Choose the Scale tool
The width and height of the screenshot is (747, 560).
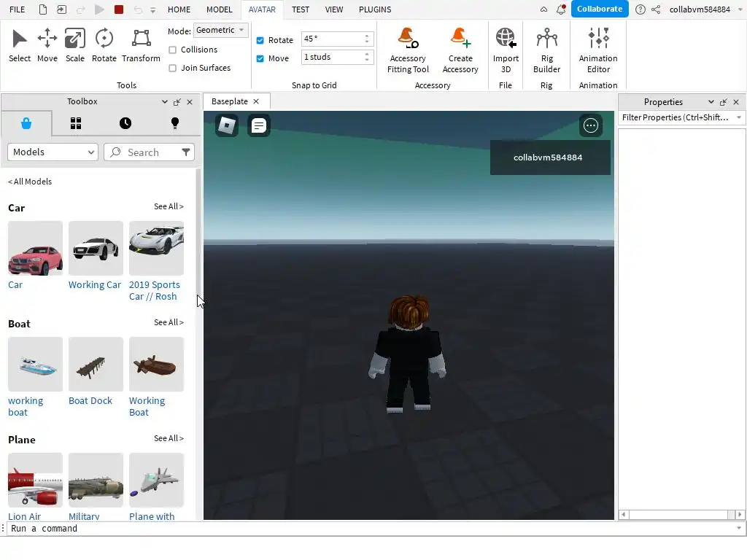click(75, 46)
